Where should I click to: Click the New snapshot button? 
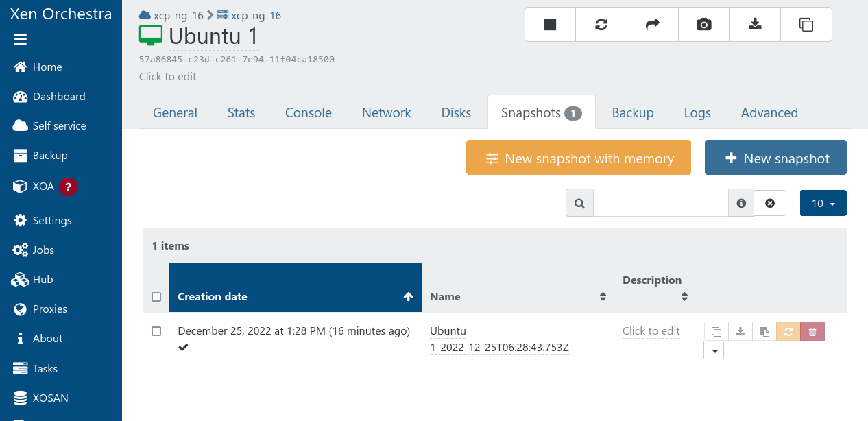coord(775,158)
